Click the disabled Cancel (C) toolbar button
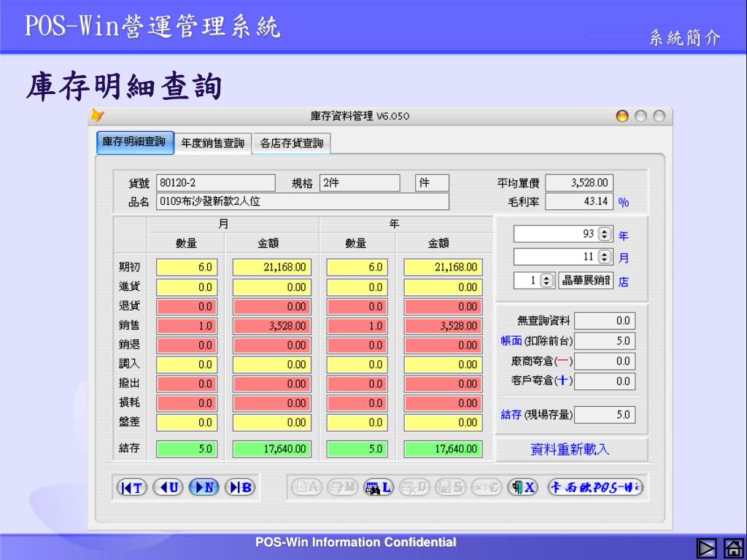 [487, 488]
